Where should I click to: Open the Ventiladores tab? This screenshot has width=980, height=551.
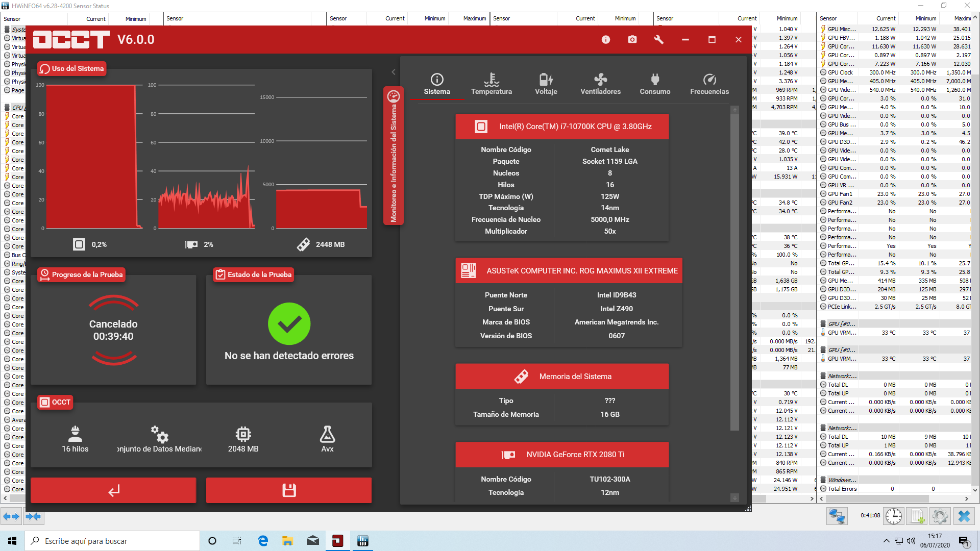click(x=600, y=84)
